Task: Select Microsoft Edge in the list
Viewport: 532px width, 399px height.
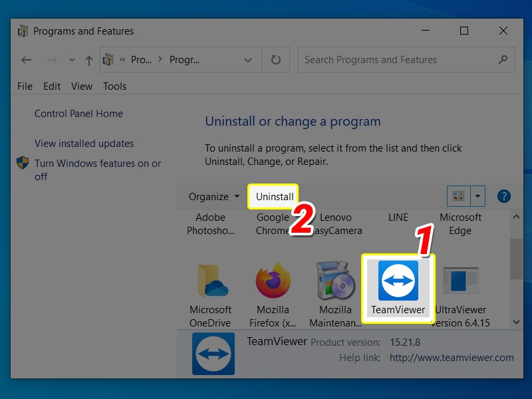Action: [460, 224]
